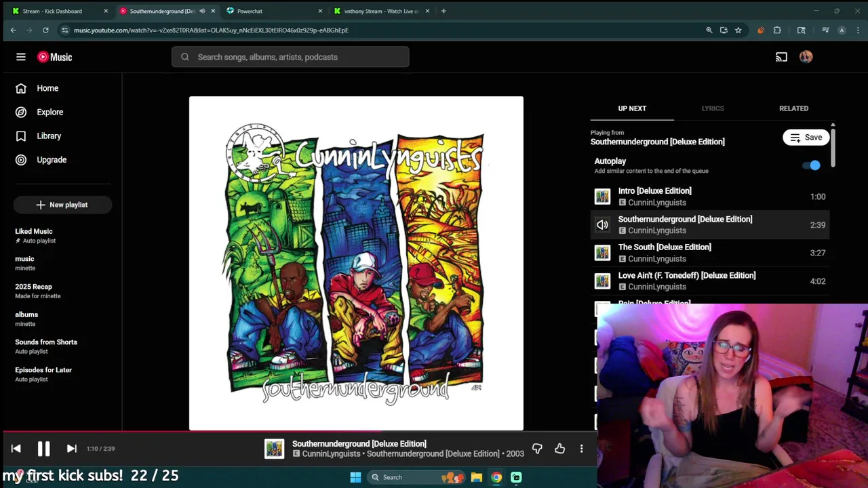Click now-playing speaker icon in queue
This screenshot has height=488, width=868.
coord(602,225)
